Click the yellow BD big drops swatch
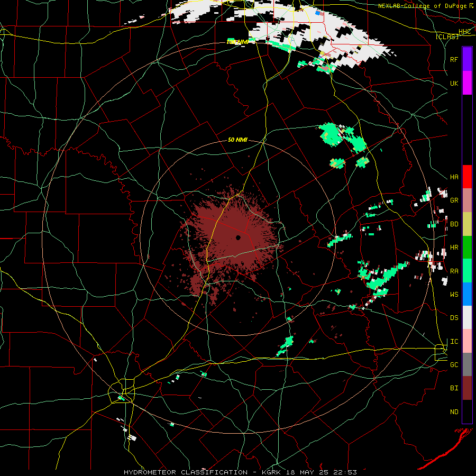Viewport: 476px width, 476px height. 467,224
